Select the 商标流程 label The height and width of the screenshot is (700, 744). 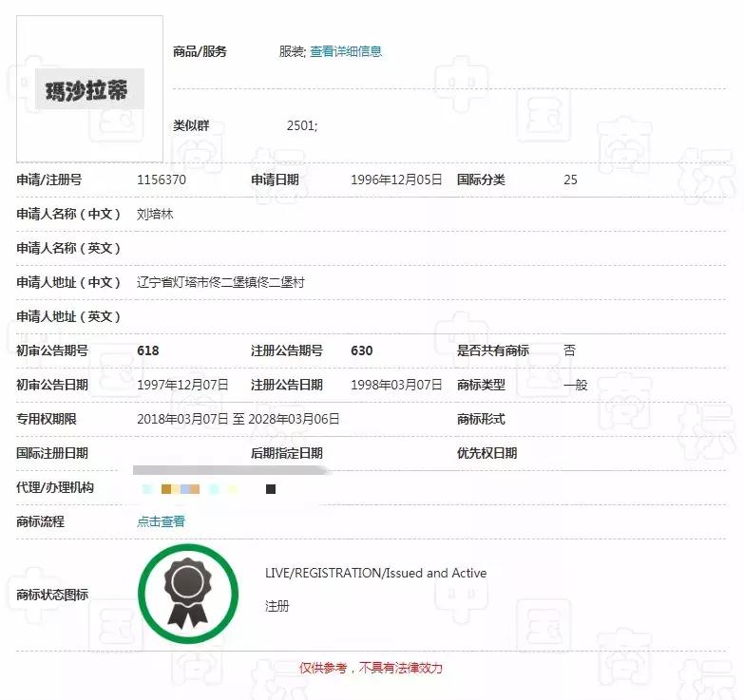pyautogui.click(x=40, y=521)
